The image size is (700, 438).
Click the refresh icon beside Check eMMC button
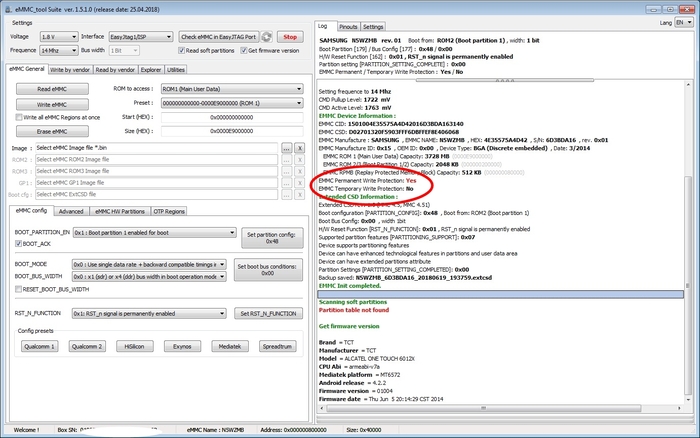pos(267,37)
